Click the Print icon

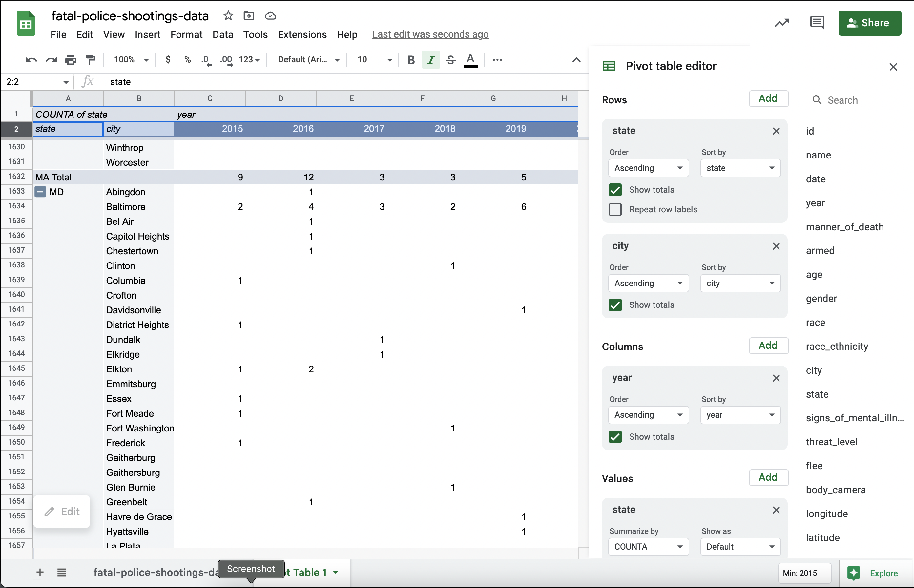(71, 60)
